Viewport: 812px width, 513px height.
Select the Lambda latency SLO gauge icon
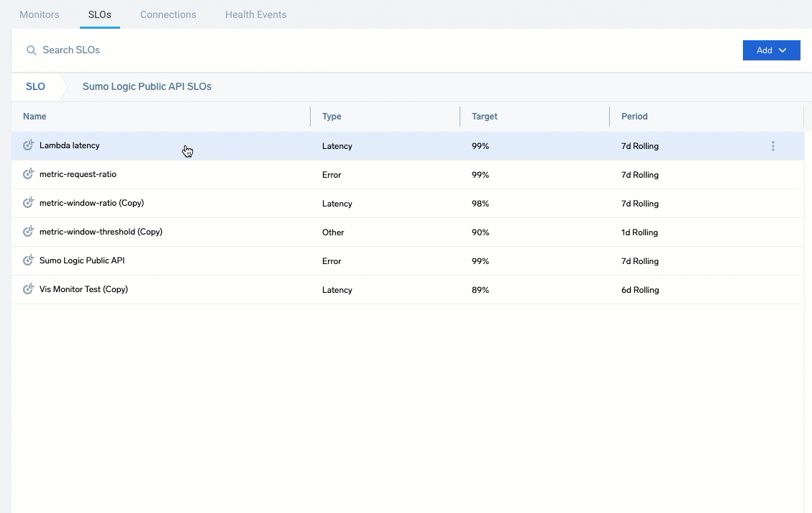click(x=28, y=145)
